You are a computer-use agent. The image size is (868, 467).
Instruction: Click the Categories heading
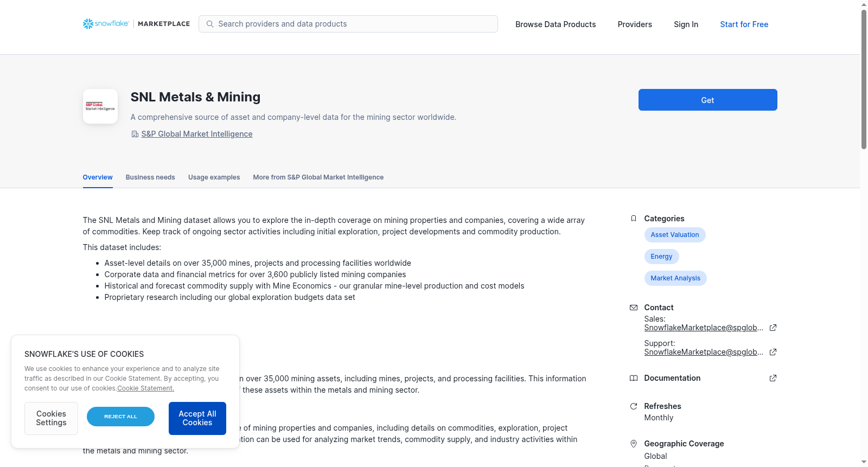(x=664, y=219)
